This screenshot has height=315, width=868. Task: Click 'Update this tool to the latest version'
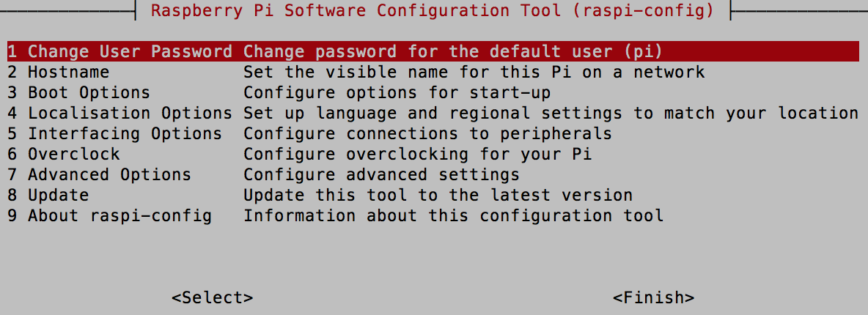[x=438, y=195]
